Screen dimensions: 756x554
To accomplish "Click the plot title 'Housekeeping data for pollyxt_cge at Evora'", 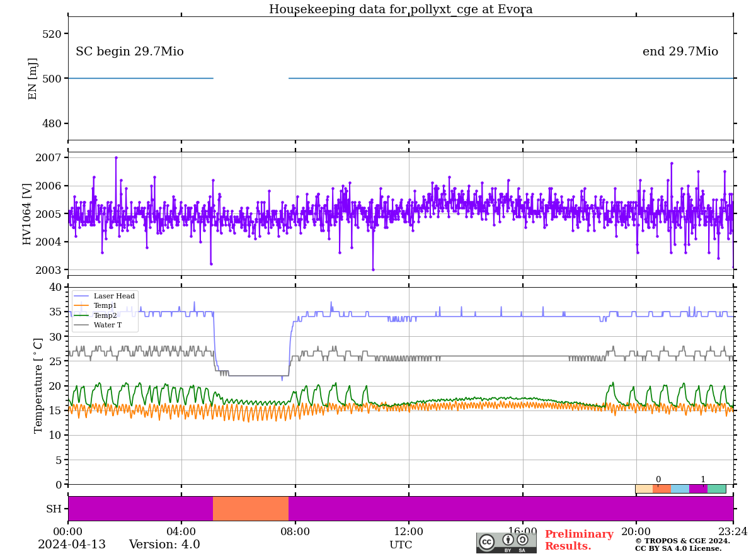I will click(x=401, y=9).
